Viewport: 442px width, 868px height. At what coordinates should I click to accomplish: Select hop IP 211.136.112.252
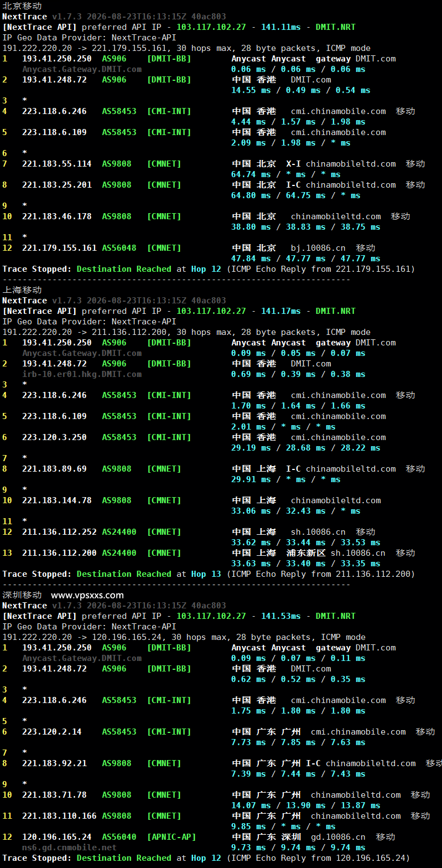[59, 532]
